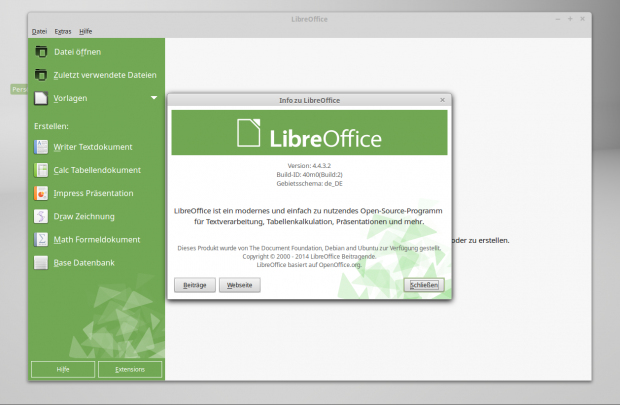620x405 pixels.
Task: Click the Impress Präsentation icon
Action: tap(41, 193)
